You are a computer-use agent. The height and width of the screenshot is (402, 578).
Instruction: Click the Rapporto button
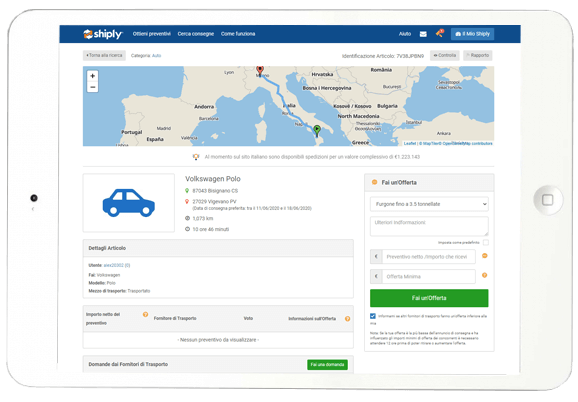point(477,55)
